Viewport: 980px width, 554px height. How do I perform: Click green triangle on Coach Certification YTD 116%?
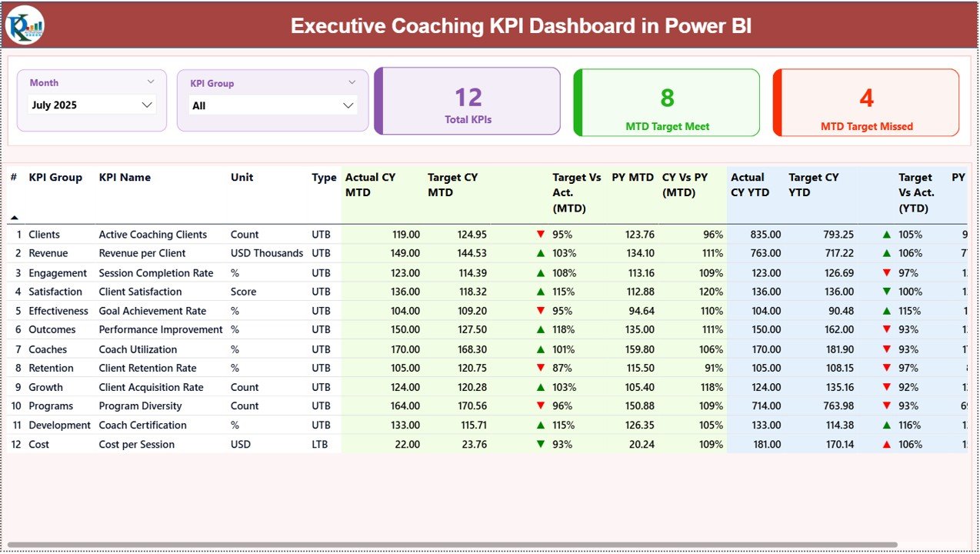click(x=886, y=425)
